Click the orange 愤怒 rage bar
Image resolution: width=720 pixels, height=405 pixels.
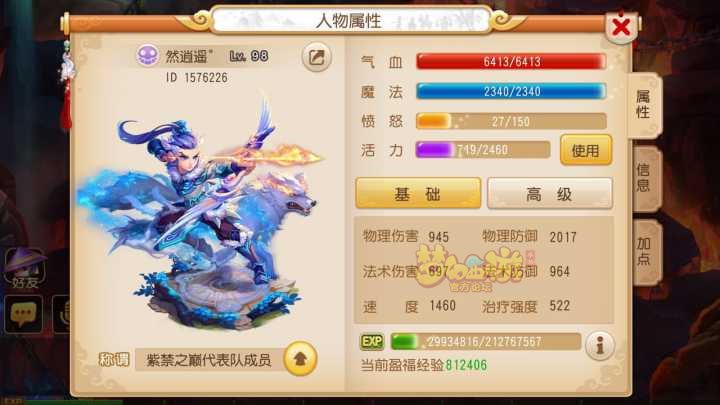(x=511, y=121)
